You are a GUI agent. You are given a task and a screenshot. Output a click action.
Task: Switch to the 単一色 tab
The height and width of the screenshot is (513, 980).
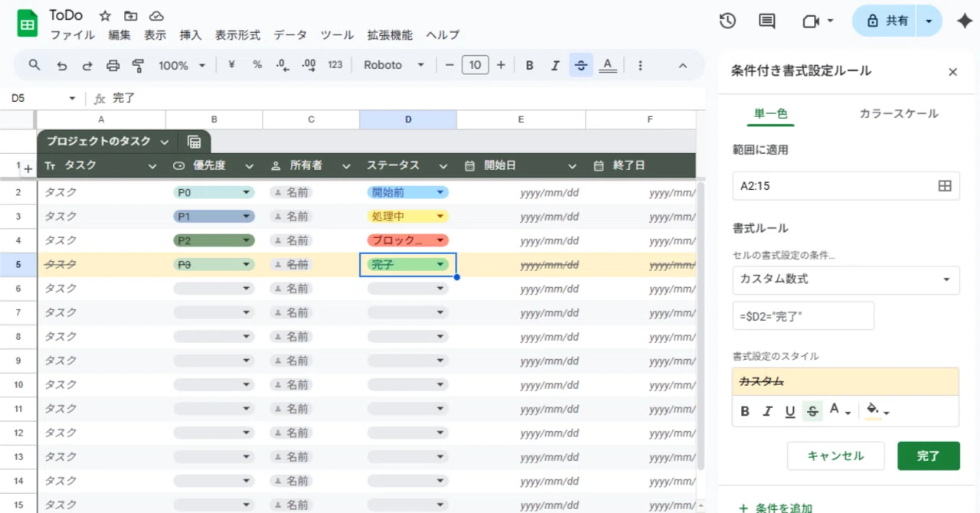770,113
